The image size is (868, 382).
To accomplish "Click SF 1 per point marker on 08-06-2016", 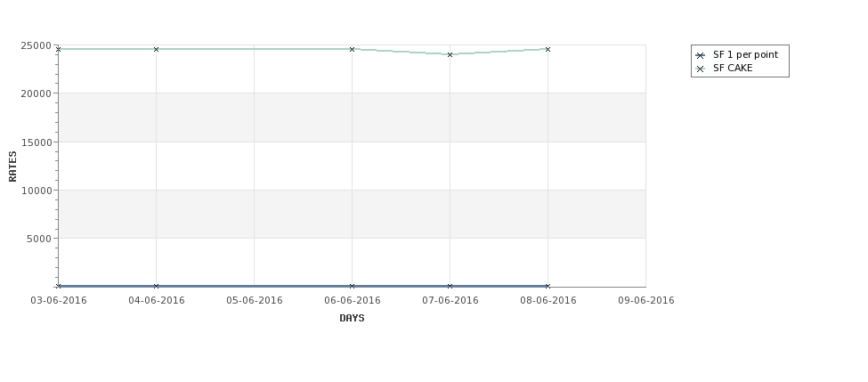I will (x=548, y=286).
